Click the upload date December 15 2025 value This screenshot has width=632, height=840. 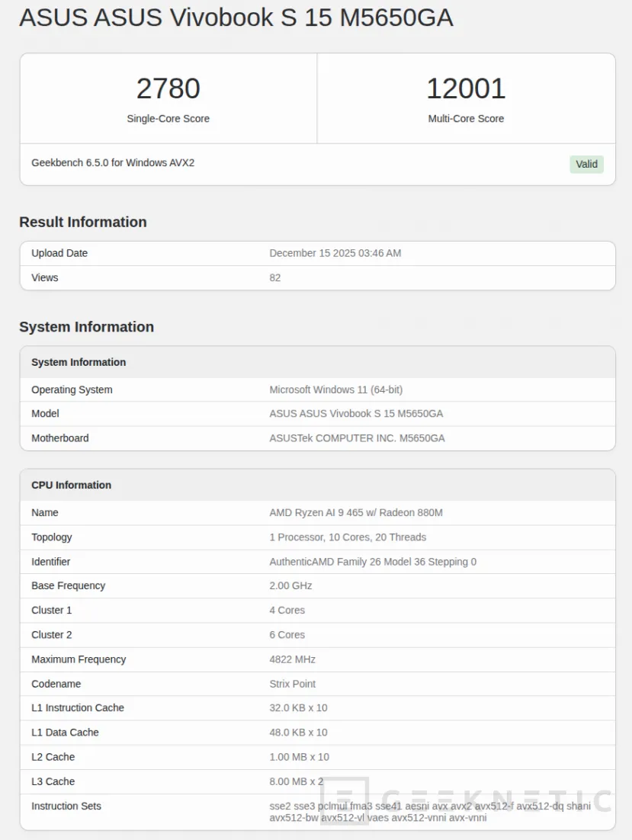click(335, 253)
